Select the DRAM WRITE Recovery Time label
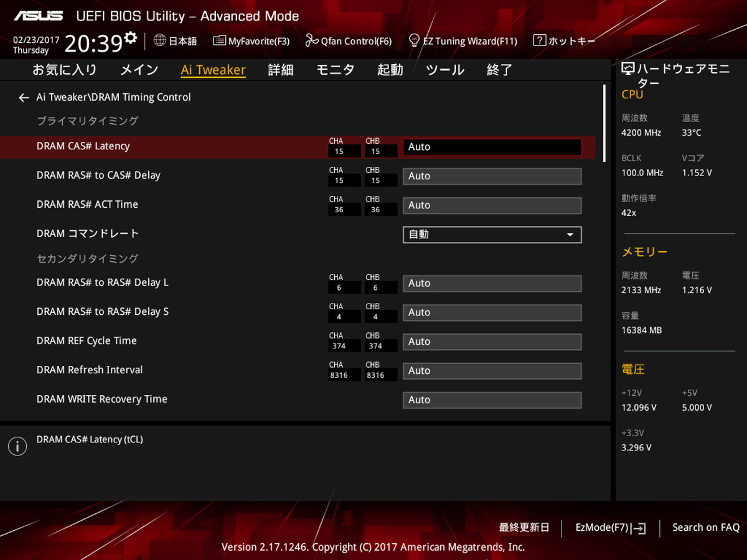 point(102,399)
